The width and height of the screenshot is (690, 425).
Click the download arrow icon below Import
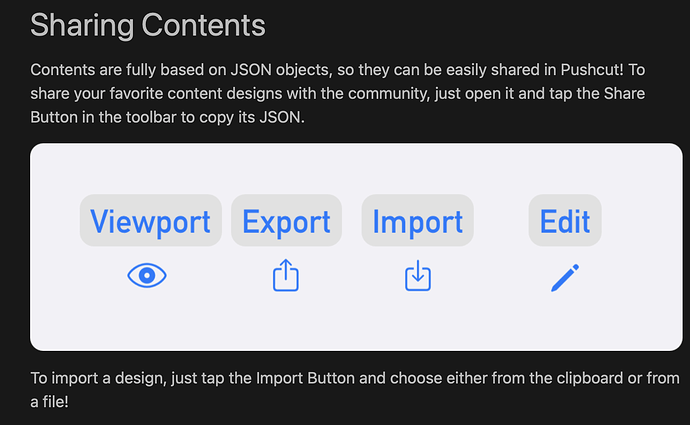click(418, 275)
